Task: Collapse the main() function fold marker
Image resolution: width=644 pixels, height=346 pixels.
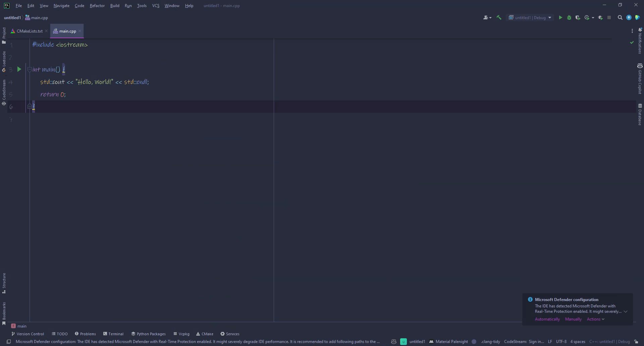Action: click(30, 69)
